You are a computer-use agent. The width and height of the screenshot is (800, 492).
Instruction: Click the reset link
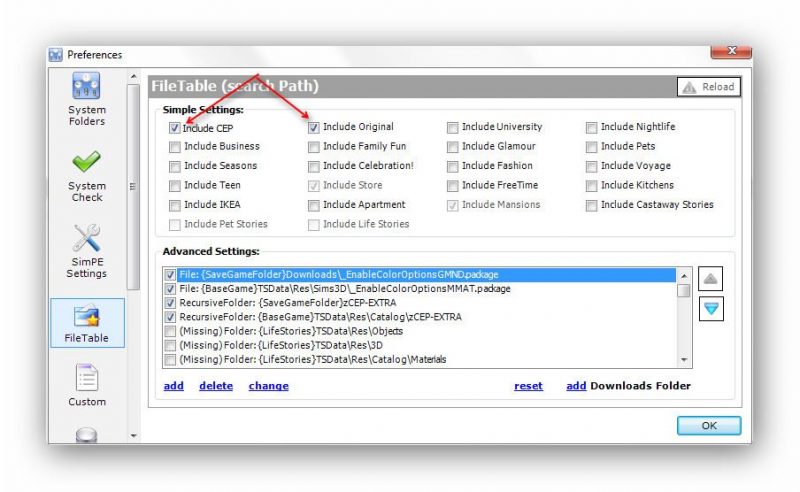point(528,386)
